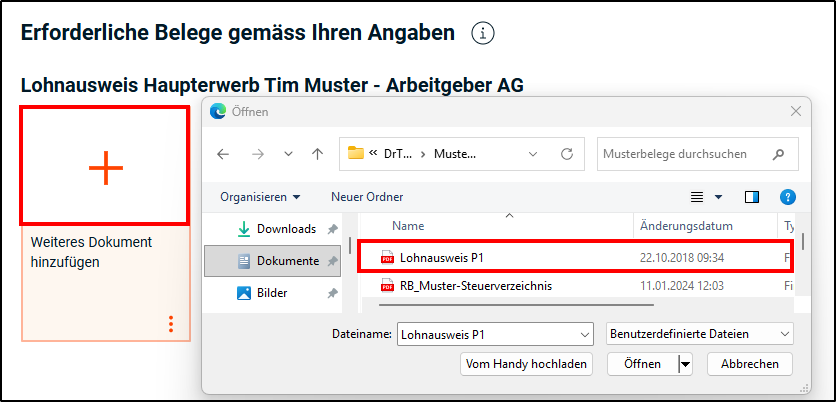Open the file type dropdown
Screen dimensions: 836x402
click(699, 333)
